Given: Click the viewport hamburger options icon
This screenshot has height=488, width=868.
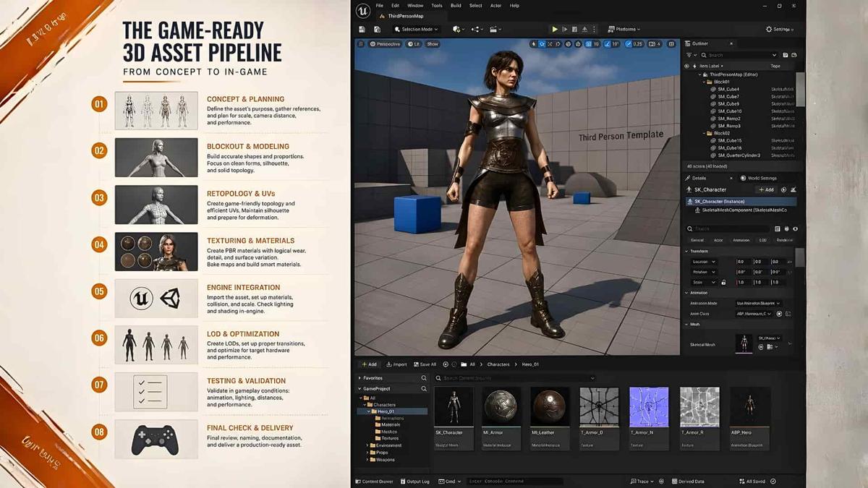Looking at the screenshot, I should [x=361, y=44].
